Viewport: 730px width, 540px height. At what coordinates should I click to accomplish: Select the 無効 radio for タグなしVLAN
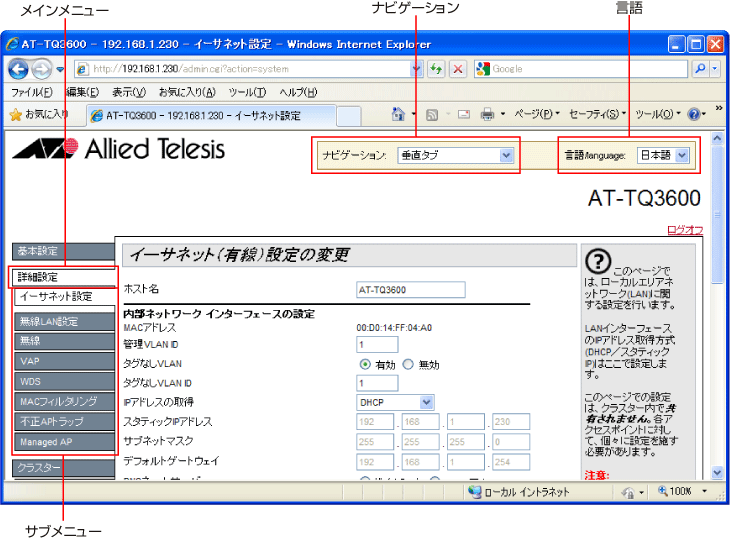click(408, 364)
